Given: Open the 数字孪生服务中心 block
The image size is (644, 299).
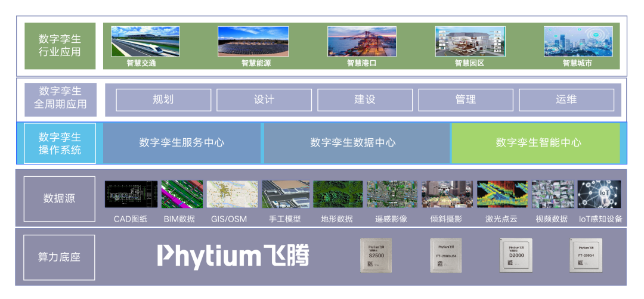Looking at the screenshot, I should pyautogui.click(x=181, y=143).
